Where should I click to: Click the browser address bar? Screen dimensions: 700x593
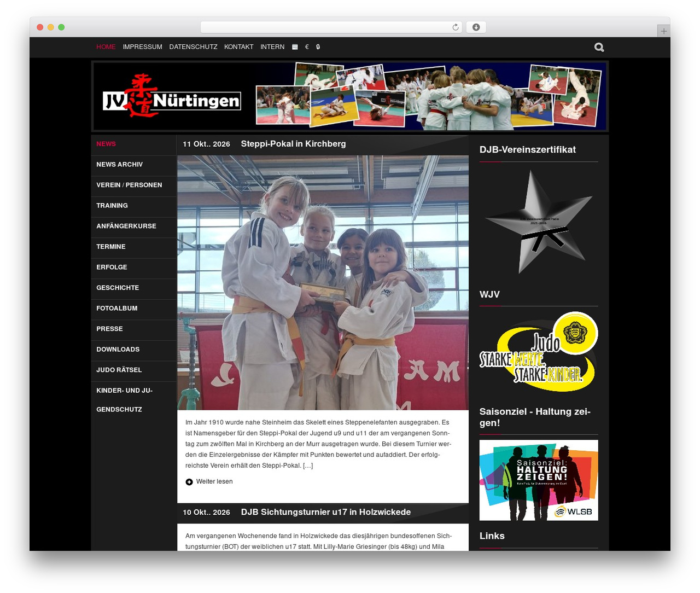[331, 27]
